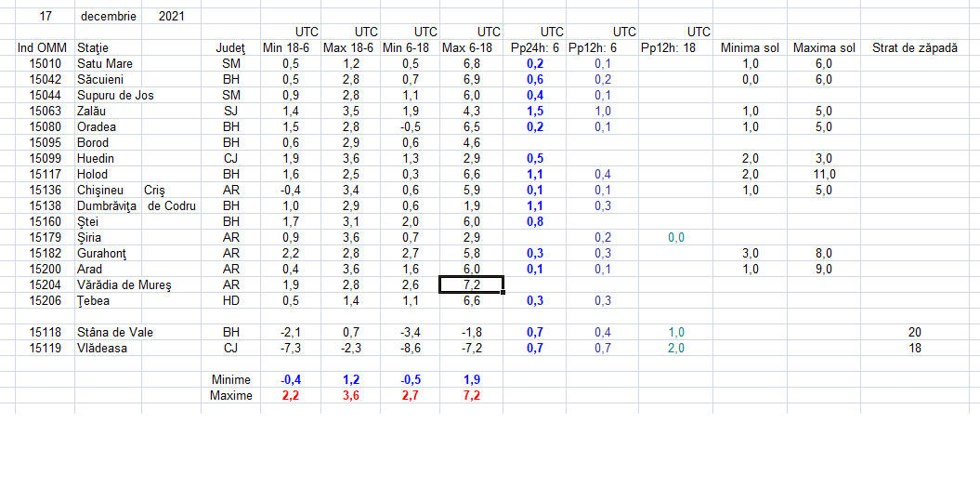This screenshot has width=980, height=502.
Task: Click the 'Arad' station cell
Action: [108, 270]
